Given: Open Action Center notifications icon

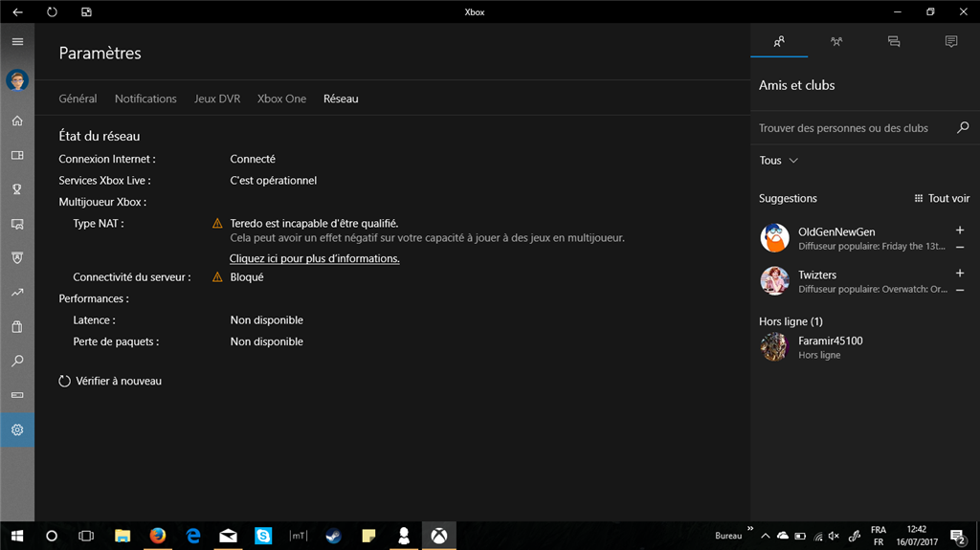Looking at the screenshot, I should click(x=958, y=536).
